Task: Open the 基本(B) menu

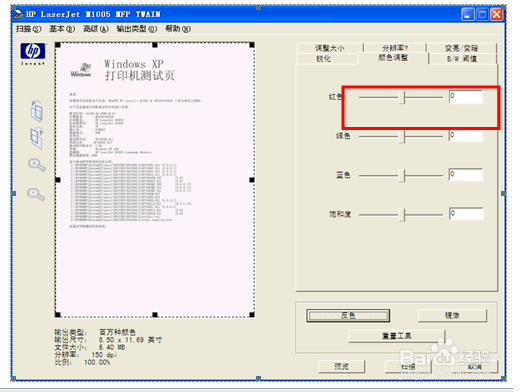Action: click(x=62, y=29)
